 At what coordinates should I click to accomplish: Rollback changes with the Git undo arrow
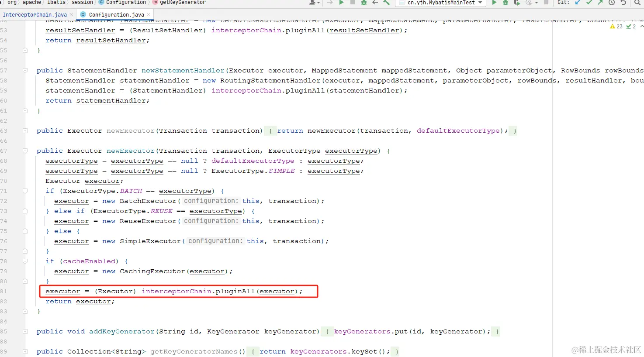[x=623, y=3]
